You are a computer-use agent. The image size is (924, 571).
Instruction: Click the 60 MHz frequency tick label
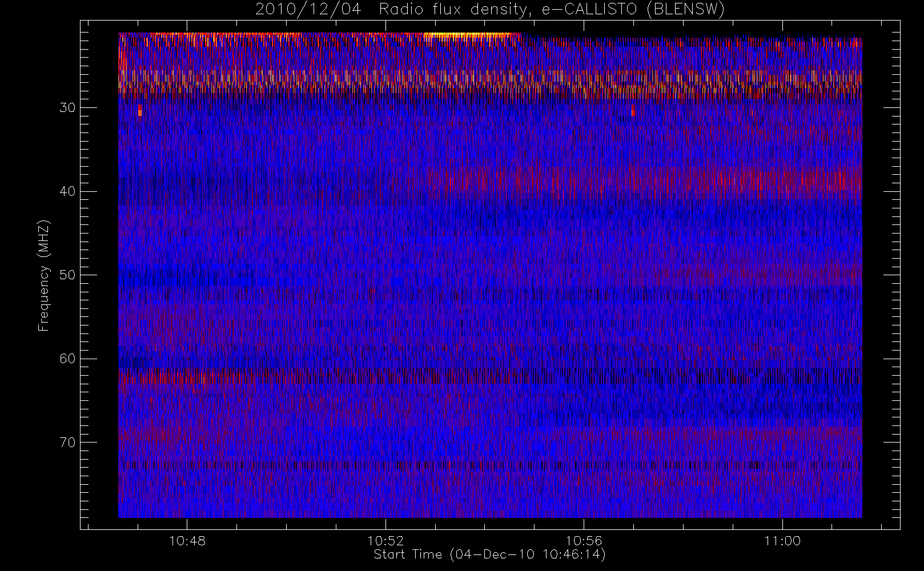[x=67, y=359]
